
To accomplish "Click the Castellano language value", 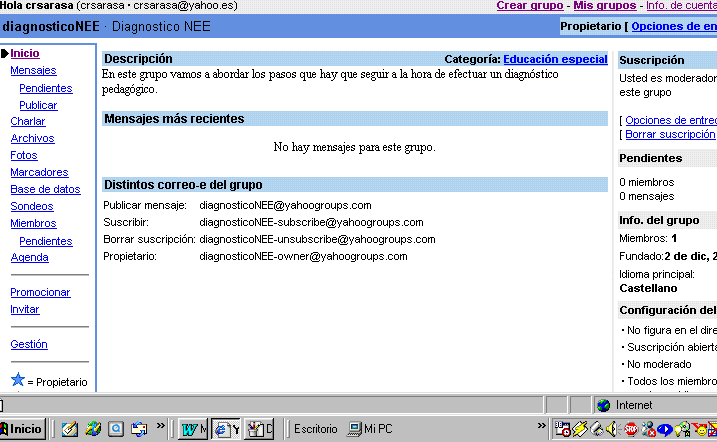I will point(648,288).
